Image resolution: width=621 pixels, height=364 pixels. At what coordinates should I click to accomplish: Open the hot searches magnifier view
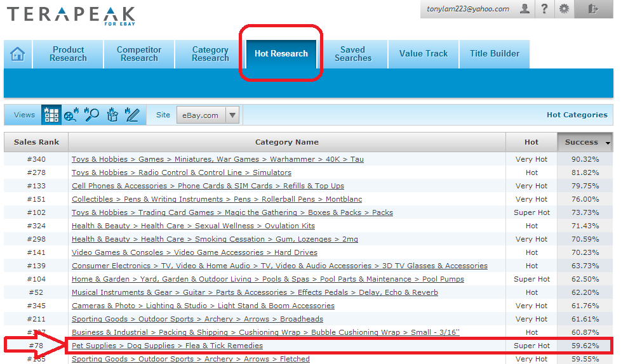pyautogui.click(x=92, y=115)
